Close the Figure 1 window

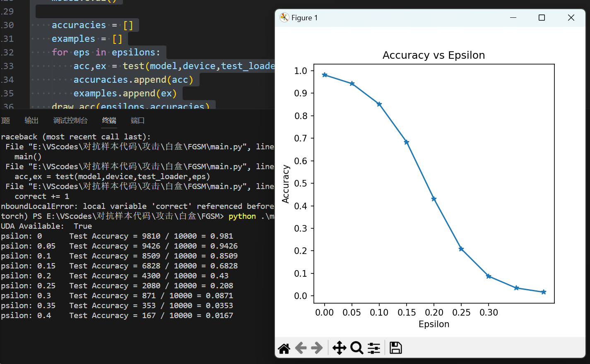[x=571, y=17]
